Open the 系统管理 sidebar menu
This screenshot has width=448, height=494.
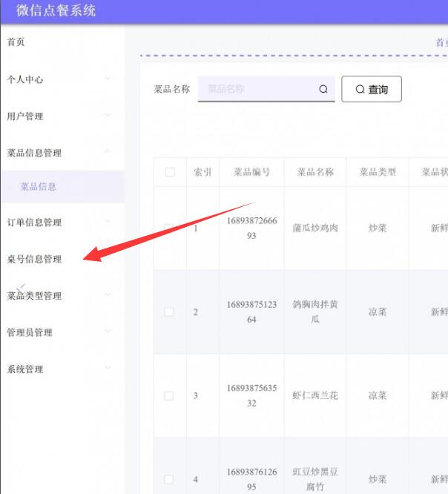click(25, 369)
